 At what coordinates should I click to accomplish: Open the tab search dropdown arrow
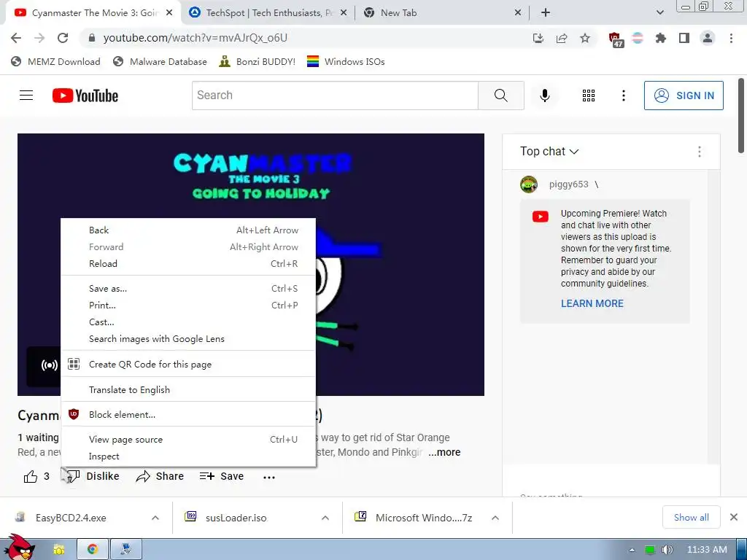click(x=659, y=12)
